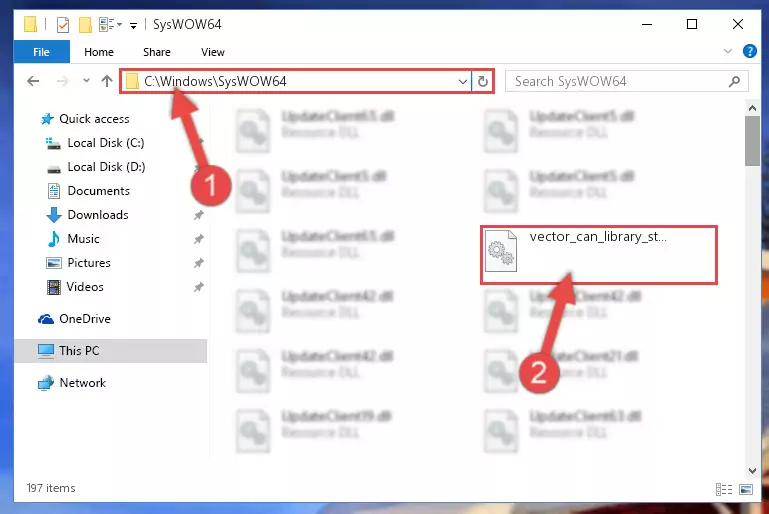Open Music in the sidebar
Screen dimensions: 769x514
click(83, 239)
